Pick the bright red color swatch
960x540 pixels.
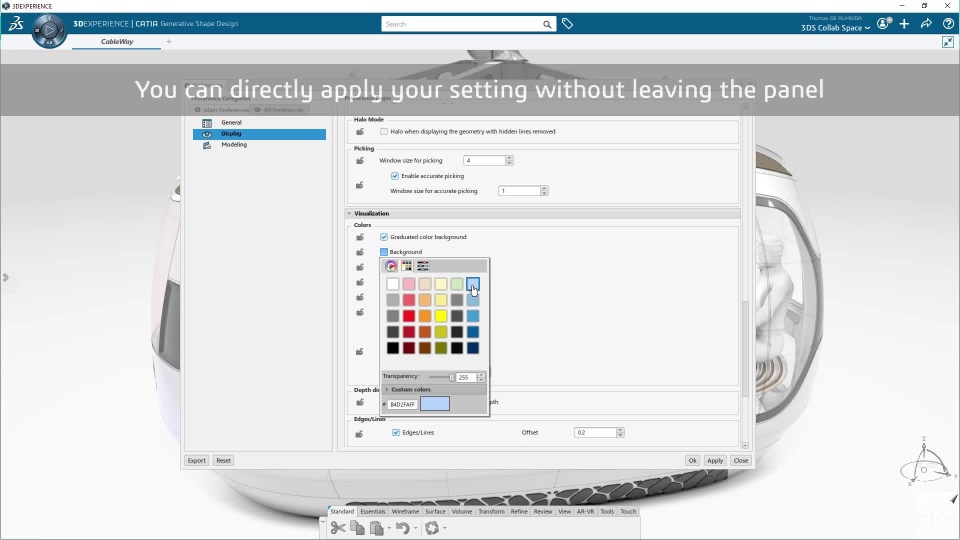[x=409, y=316]
